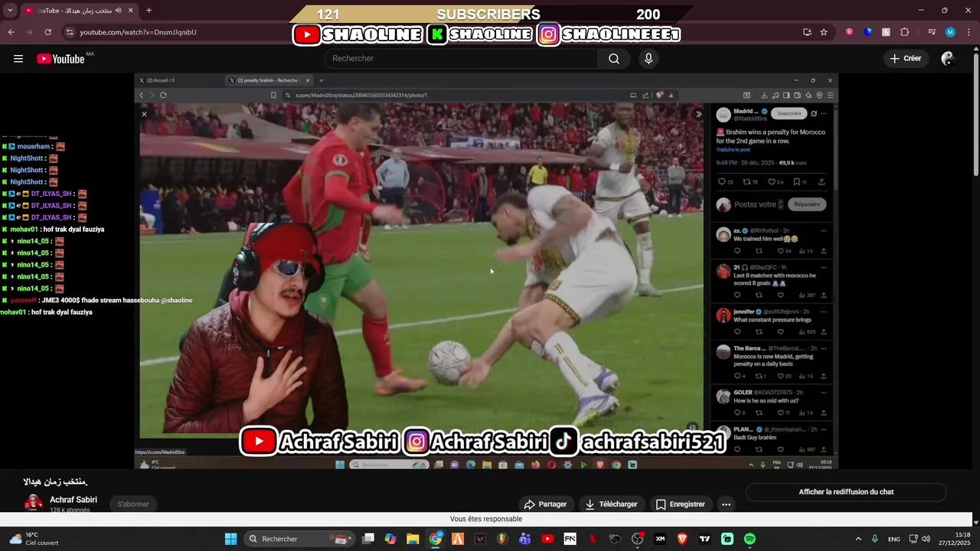Open the Brave browser taskbar icon
The height and width of the screenshot is (551, 980).
682,539
